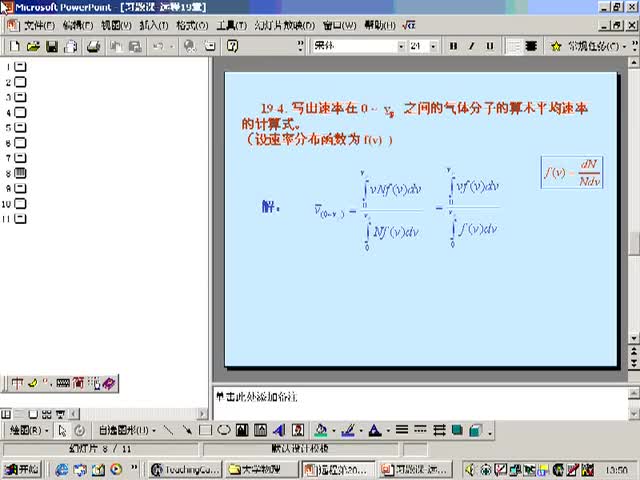Insert Clip Art from drawing toolbar

point(298,430)
